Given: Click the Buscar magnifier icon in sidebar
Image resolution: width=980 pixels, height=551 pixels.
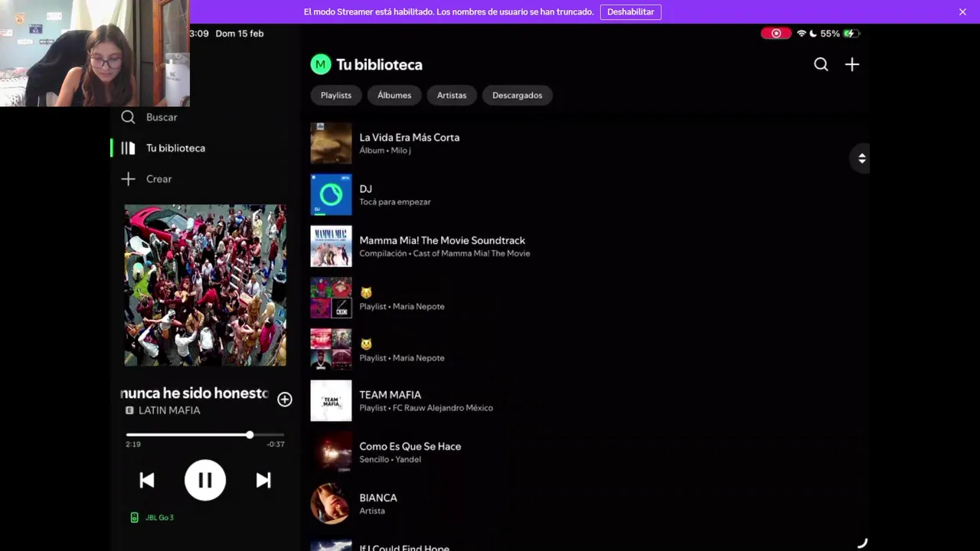Looking at the screenshot, I should coord(128,117).
